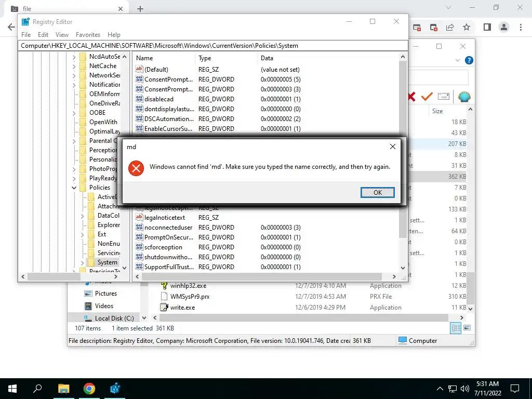Expand the Notifications registry key
The width and height of the screenshot is (532, 399).
pos(74,85)
